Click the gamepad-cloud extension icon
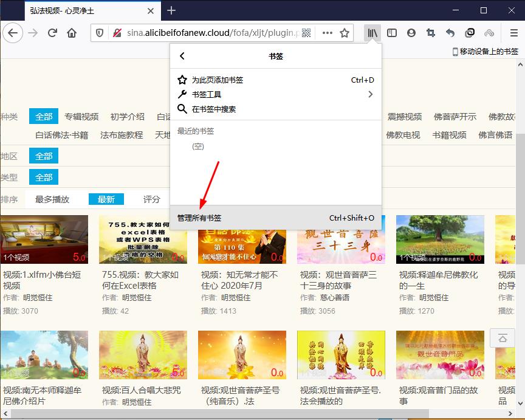Screen dimensions: 525x420 (x=489, y=33)
